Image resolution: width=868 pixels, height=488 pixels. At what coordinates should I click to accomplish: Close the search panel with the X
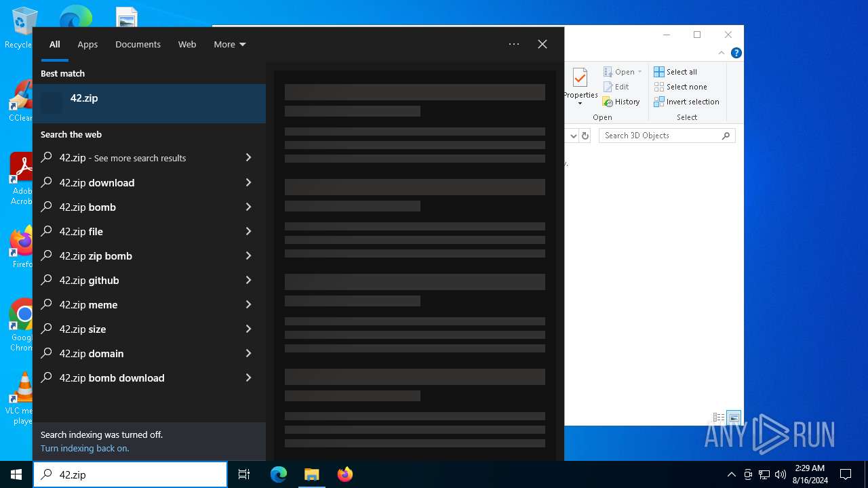pos(542,44)
